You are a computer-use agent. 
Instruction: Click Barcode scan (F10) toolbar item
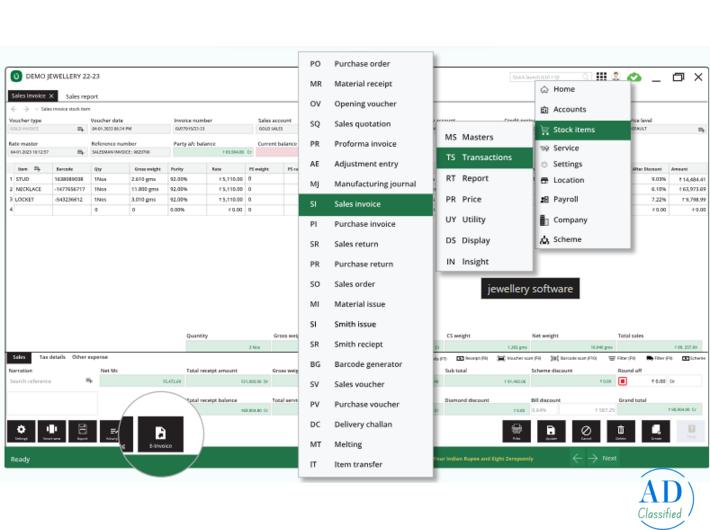point(574,358)
